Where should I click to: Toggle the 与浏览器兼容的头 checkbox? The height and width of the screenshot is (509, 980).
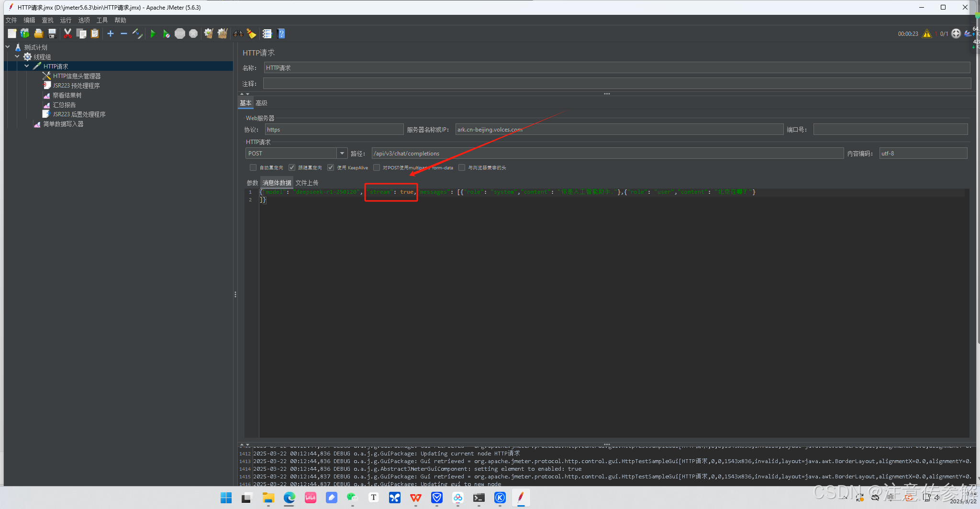462,167
